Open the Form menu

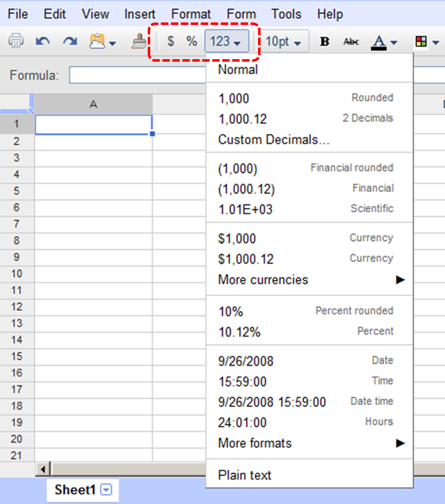(x=241, y=14)
